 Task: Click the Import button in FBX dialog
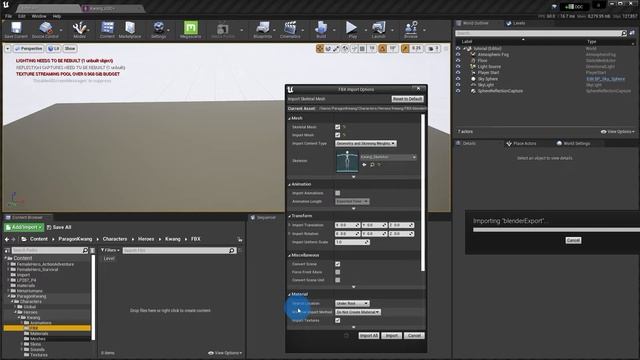click(391, 336)
